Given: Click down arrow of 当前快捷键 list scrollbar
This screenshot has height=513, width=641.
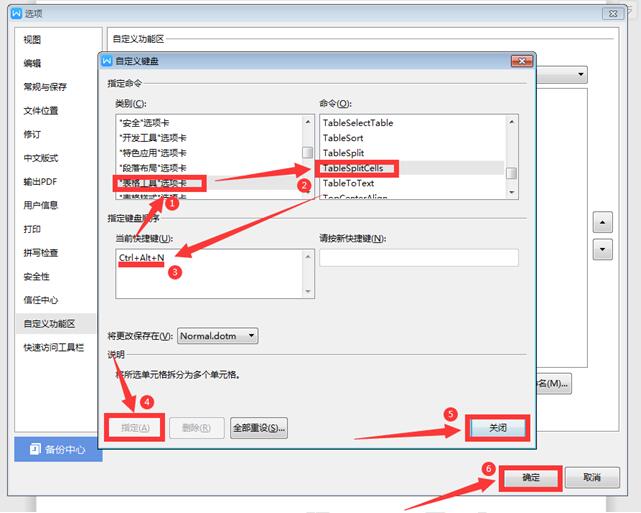Looking at the screenshot, I should (x=308, y=291).
